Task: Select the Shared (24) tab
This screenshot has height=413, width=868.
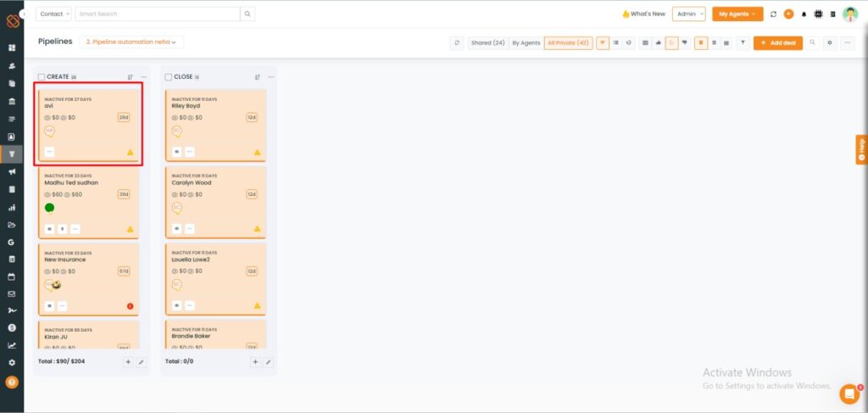Action: coord(487,42)
